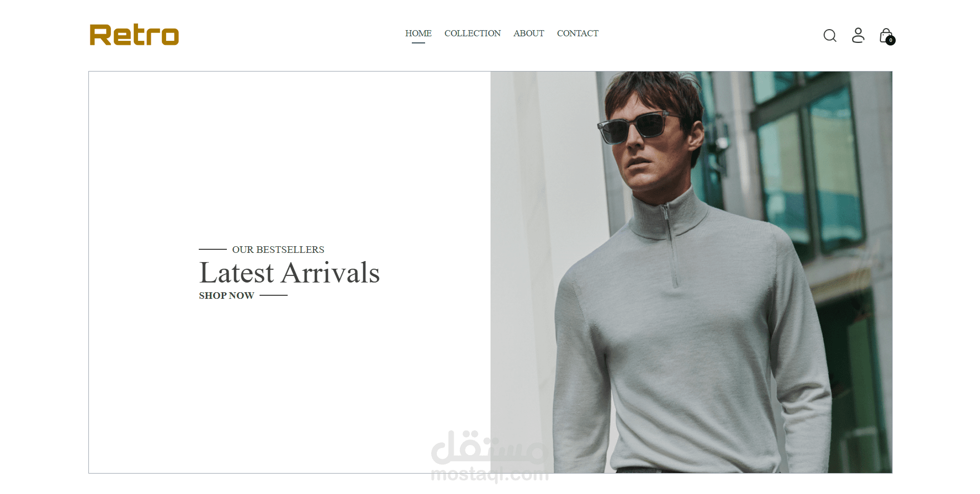The width and height of the screenshot is (980, 494).
Task: Open the COLLECTION menu item
Action: point(473,33)
